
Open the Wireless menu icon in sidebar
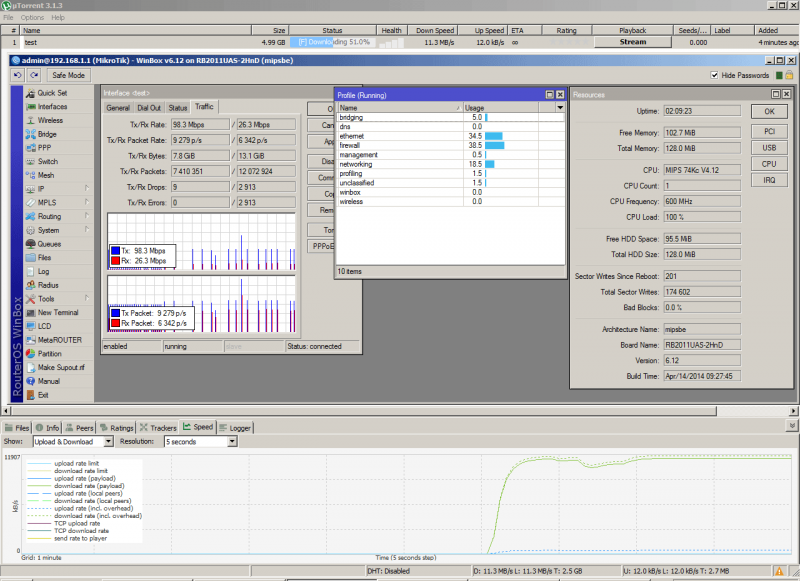[x=30, y=120]
